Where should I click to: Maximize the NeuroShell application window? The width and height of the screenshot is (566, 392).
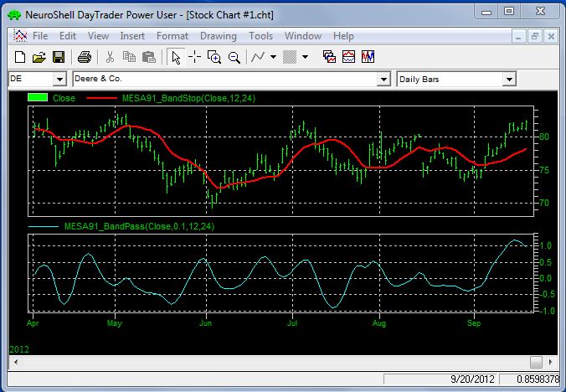pyautogui.click(x=509, y=12)
